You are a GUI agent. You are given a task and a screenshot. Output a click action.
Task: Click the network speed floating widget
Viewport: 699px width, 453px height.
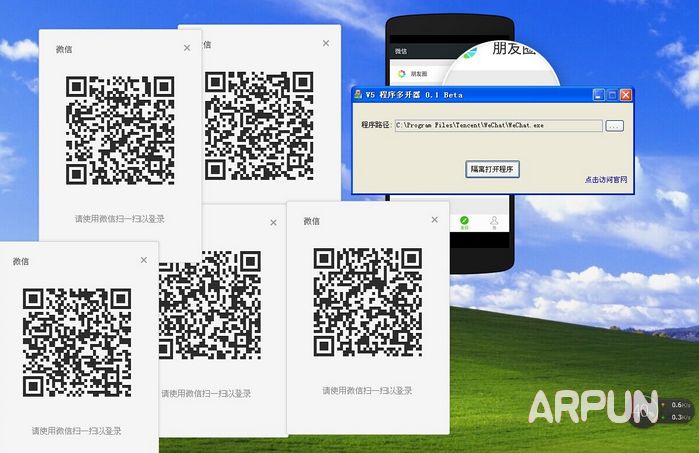(x=663, y=411)
